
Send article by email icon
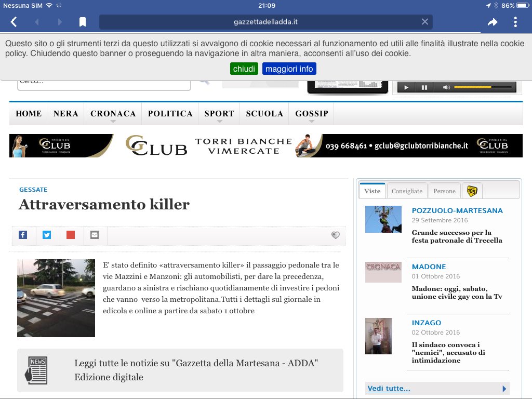tap(95, 235)
